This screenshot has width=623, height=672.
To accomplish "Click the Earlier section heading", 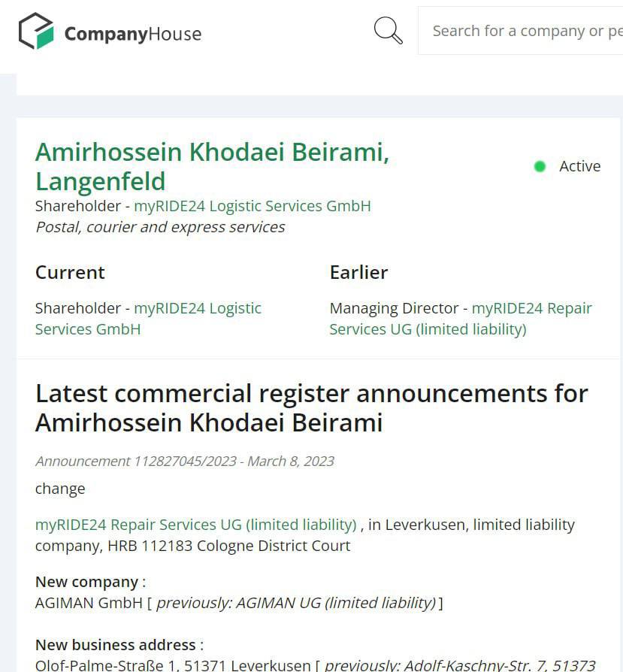I will click(x=358, y=273).
